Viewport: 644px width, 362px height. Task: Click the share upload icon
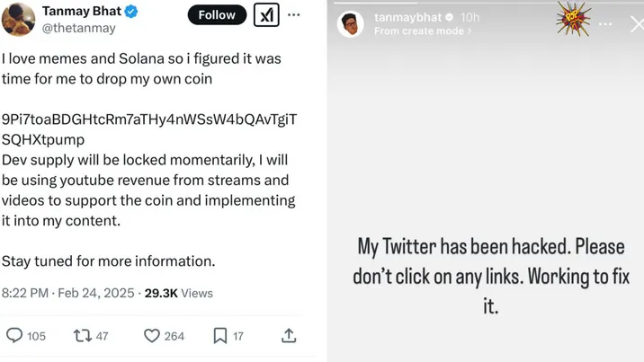pyautogui.click(x=289, y=335)
